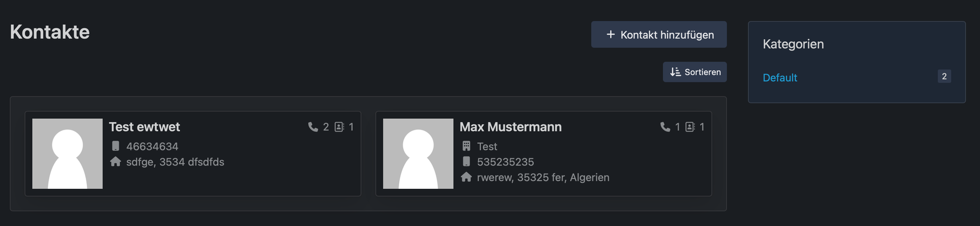The height and width of the screenshot is (226, 980).
Task: Open the Sortieren dropdown
Action: coord(695,72)
